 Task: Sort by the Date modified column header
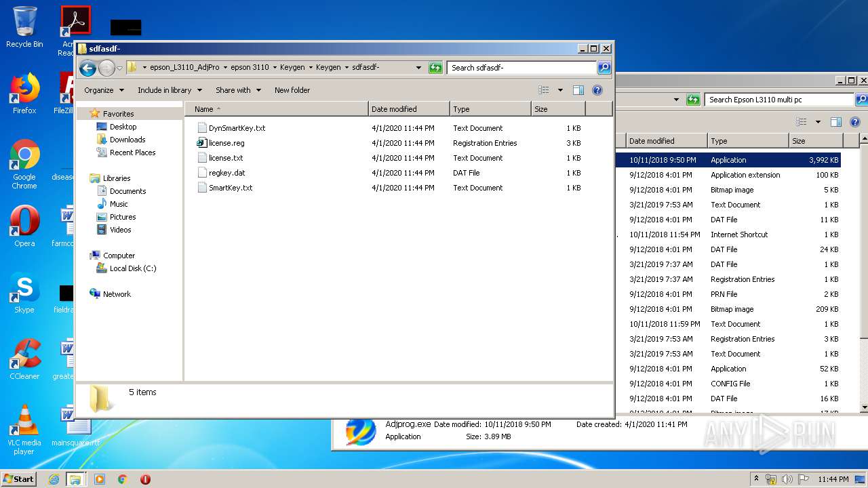pos(409,109)
